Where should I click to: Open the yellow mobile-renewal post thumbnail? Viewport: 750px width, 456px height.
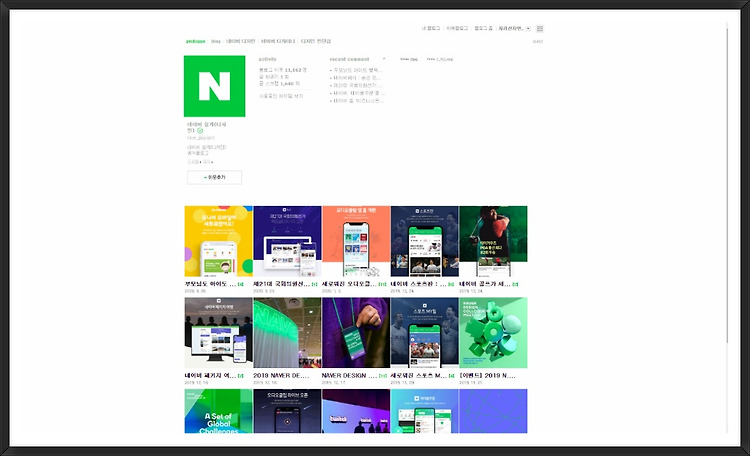coord(219,241)
